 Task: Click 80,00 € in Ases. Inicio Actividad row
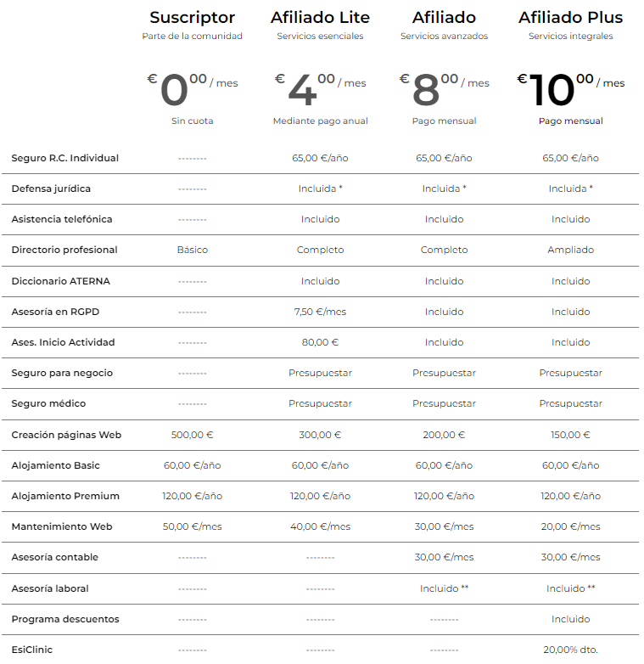(x=321, y=342)
